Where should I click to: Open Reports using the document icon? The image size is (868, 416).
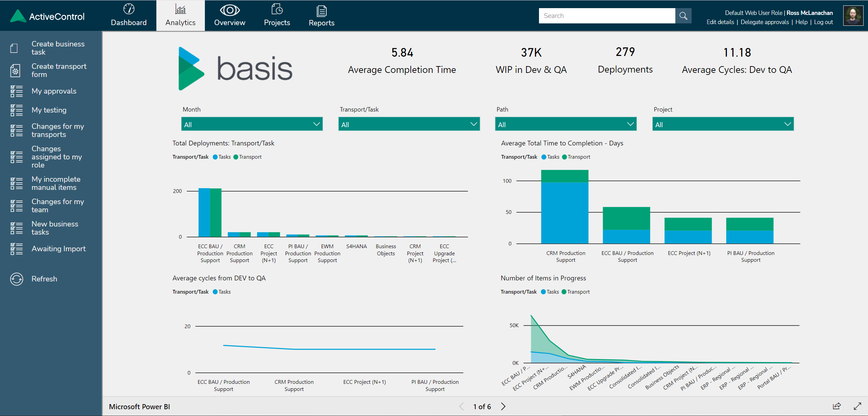321,11
